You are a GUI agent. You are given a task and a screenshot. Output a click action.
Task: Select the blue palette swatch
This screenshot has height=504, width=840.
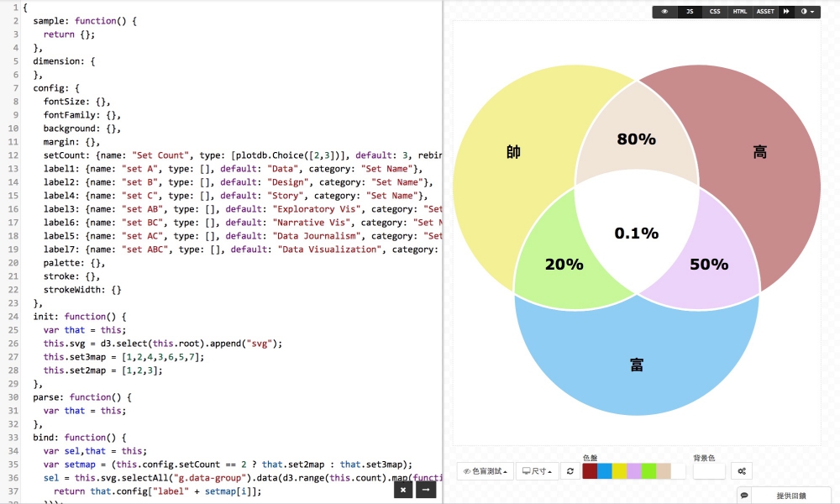click(604, 471)
